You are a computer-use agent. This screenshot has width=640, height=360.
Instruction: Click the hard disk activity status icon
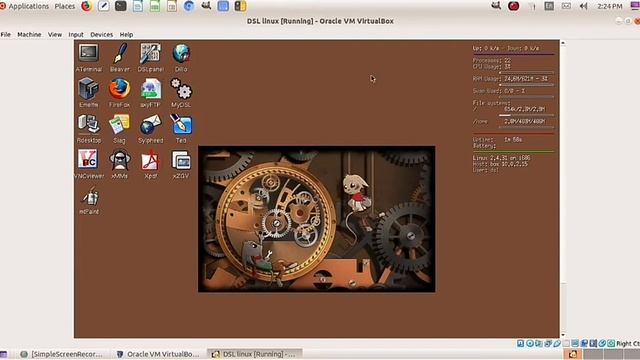coord(520,343)
